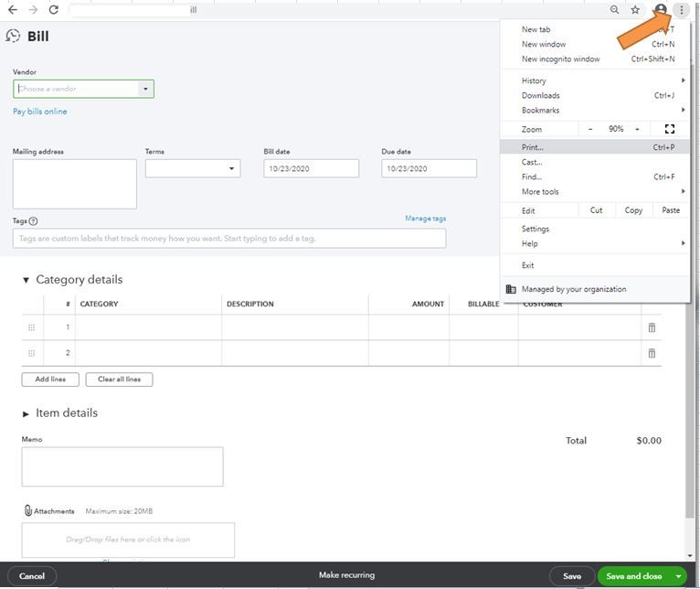The width and height of the screenshot is (700, 589).
Task: Click the Clear all lines button
Action: tap(119, 380)
